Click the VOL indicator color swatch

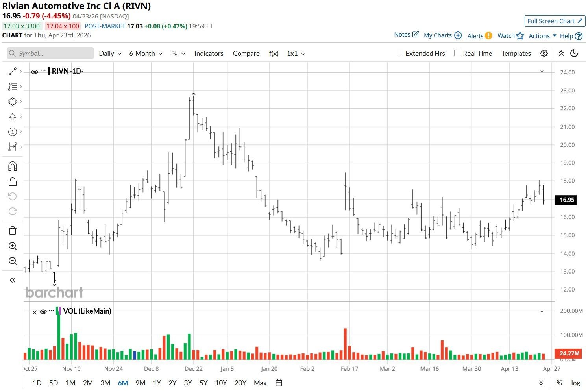click(x=59, y=311)
